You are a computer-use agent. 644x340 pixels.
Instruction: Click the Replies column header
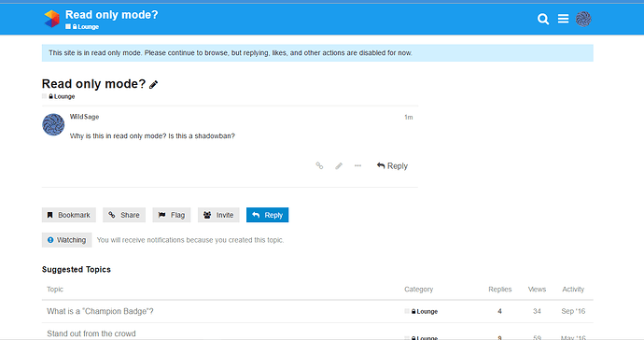(500, 290)
